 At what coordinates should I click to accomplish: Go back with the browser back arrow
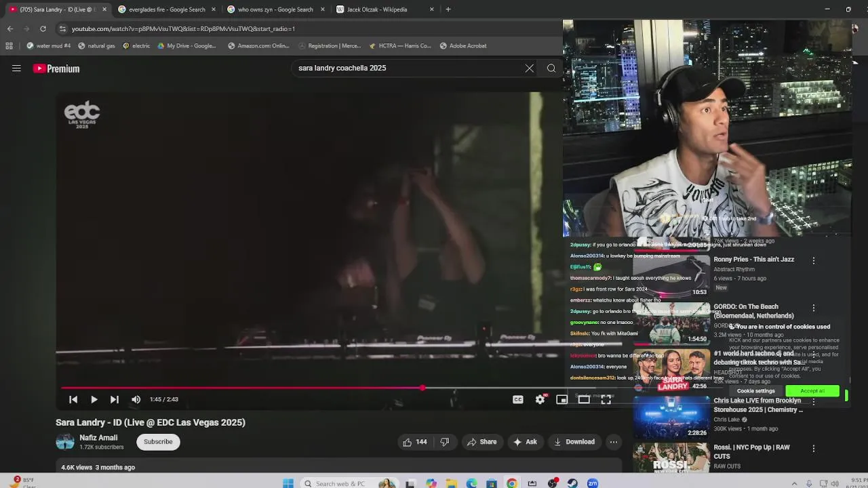tap(9, 28)
